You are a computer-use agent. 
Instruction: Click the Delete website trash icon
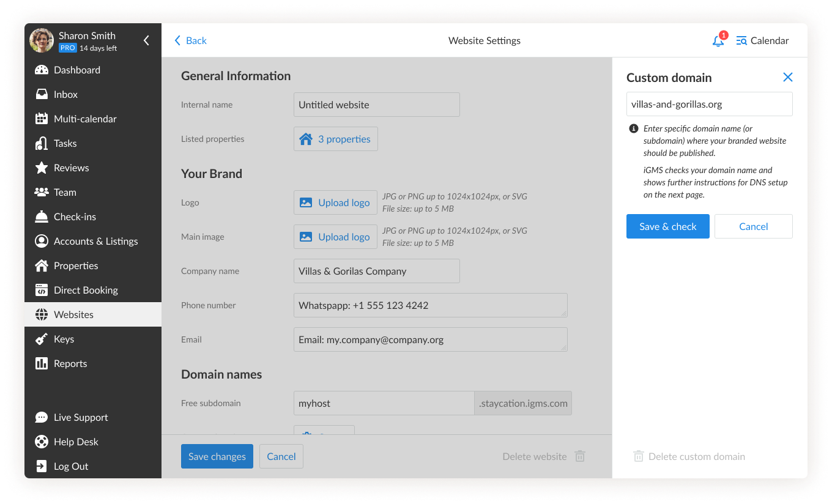pos(580,456)
